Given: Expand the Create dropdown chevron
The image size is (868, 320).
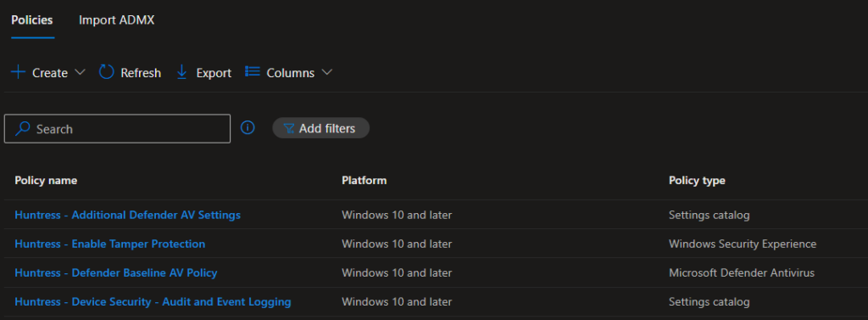Looking at the screenshot, I should (80, 72).
